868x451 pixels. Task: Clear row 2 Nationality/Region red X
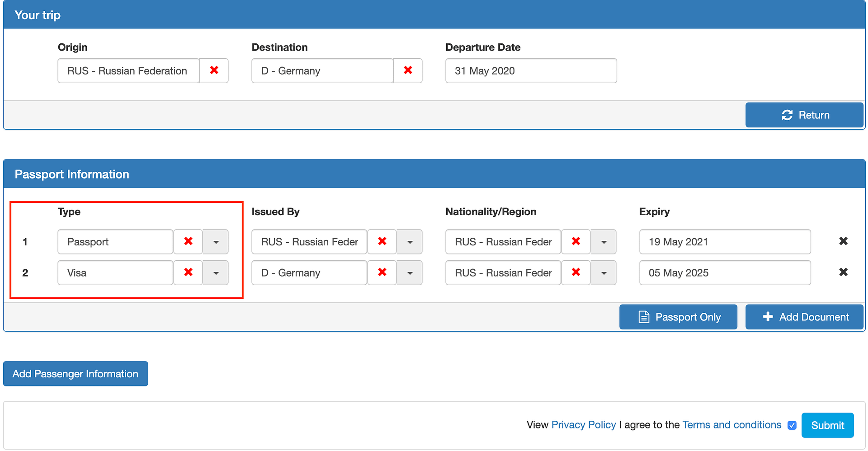576,272
